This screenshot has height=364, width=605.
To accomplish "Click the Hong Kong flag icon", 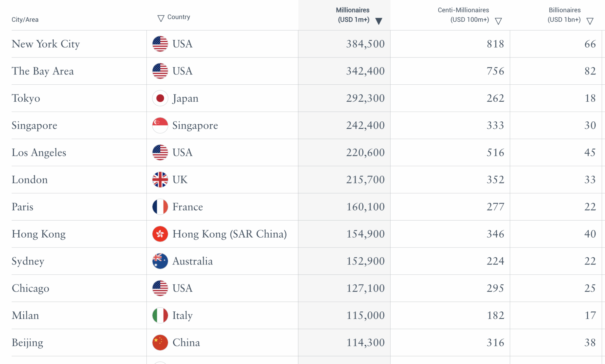I will tap(160, 234).
